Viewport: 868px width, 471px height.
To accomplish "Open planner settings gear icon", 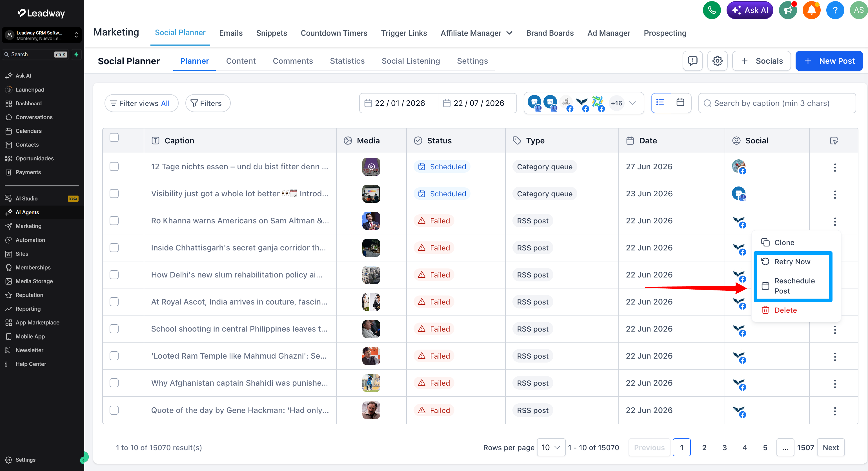I will point(717,61).
